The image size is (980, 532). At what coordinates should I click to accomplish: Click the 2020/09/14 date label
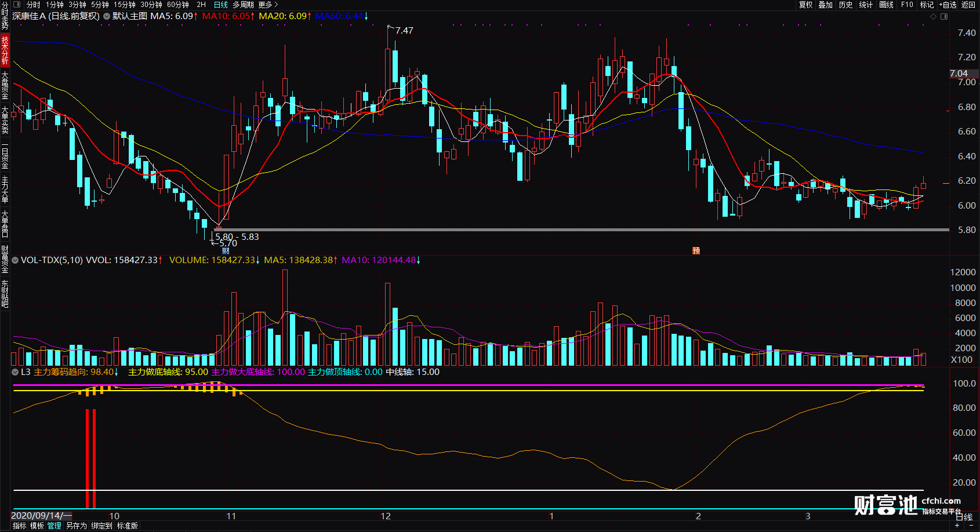[41, 516]
